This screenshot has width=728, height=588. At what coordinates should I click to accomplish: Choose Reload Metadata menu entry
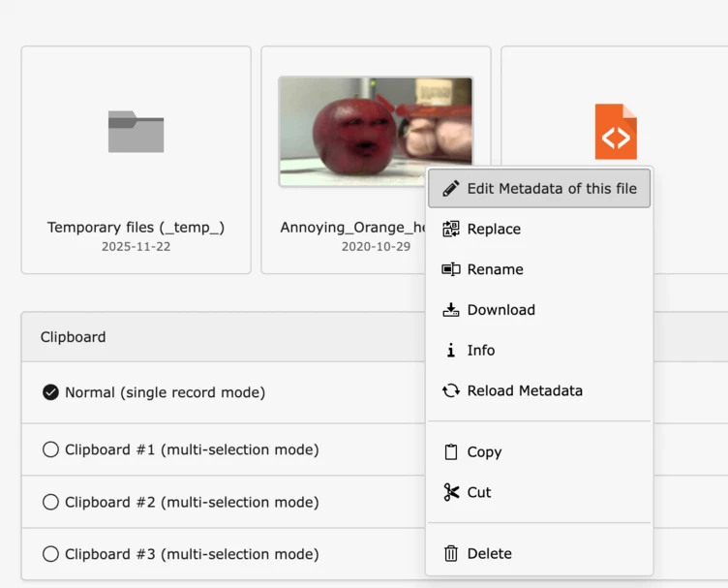pyautogui.click(x=525, y=391)
